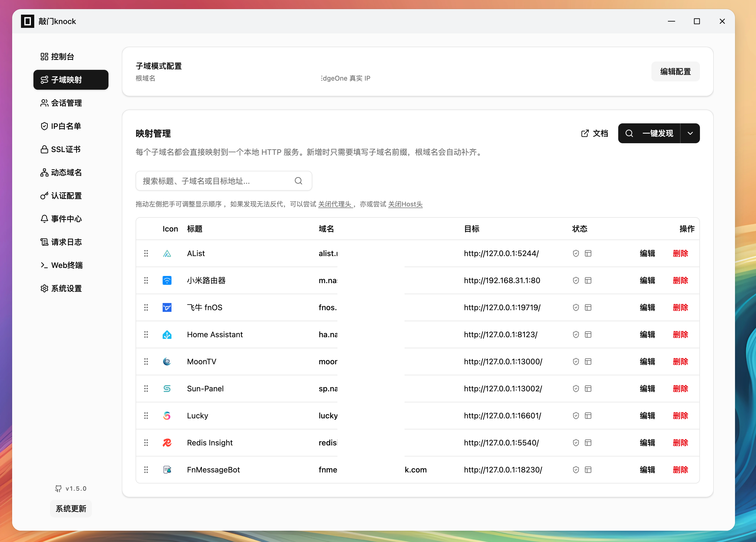This screenshot has width=756, height=542.
Task: Edit the 飞牛 fnOS mapping
Action: [647, 307]
